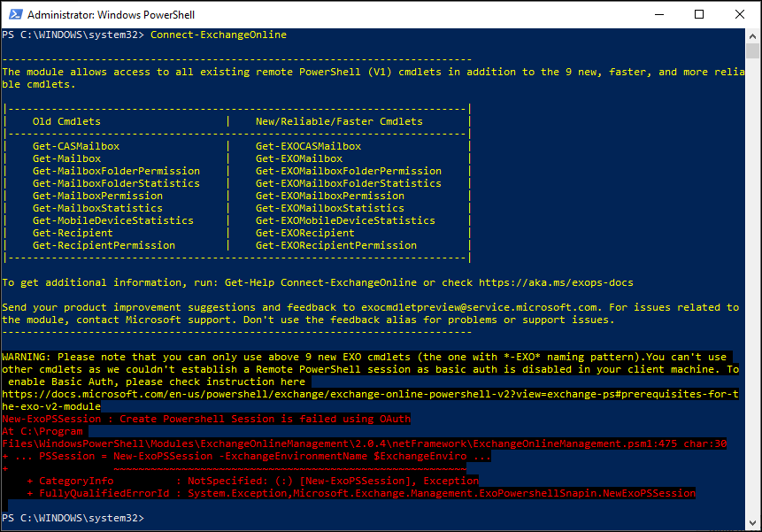Click 'Get-EXOMailbox' entry
762x532 pixels.
tap(299, 158)
